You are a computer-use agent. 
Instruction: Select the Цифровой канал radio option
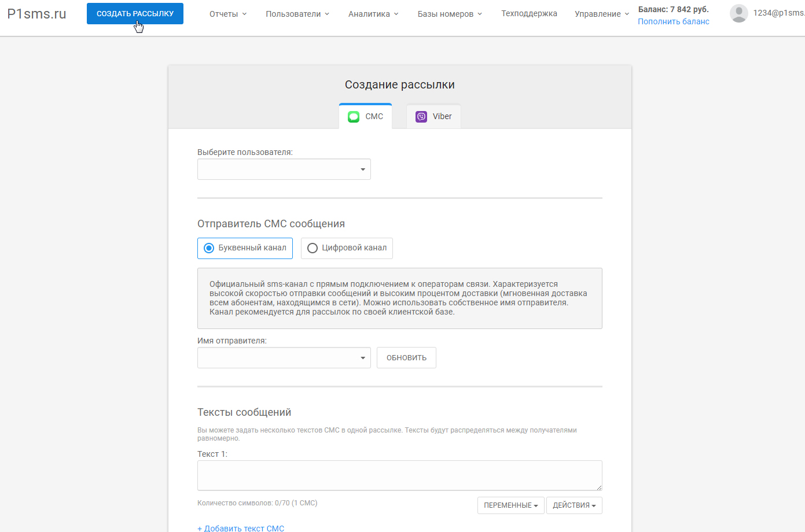(347, 248)
